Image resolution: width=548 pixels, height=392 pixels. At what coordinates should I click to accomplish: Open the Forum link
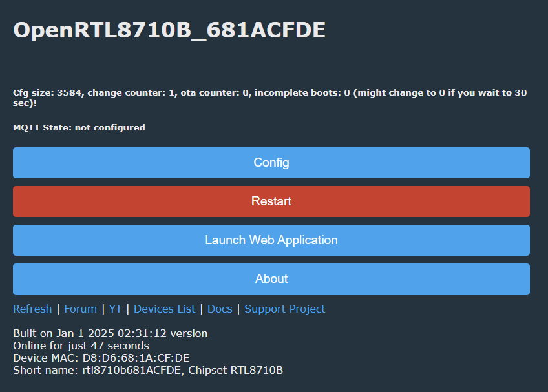pyautogui.click(x=80, y=309)
